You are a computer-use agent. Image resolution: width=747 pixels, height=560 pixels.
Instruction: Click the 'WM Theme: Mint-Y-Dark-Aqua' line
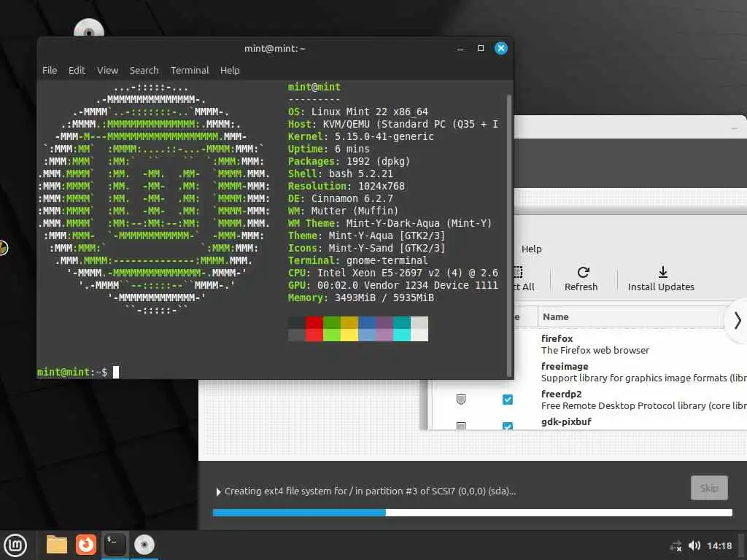(x=390, y=223)
